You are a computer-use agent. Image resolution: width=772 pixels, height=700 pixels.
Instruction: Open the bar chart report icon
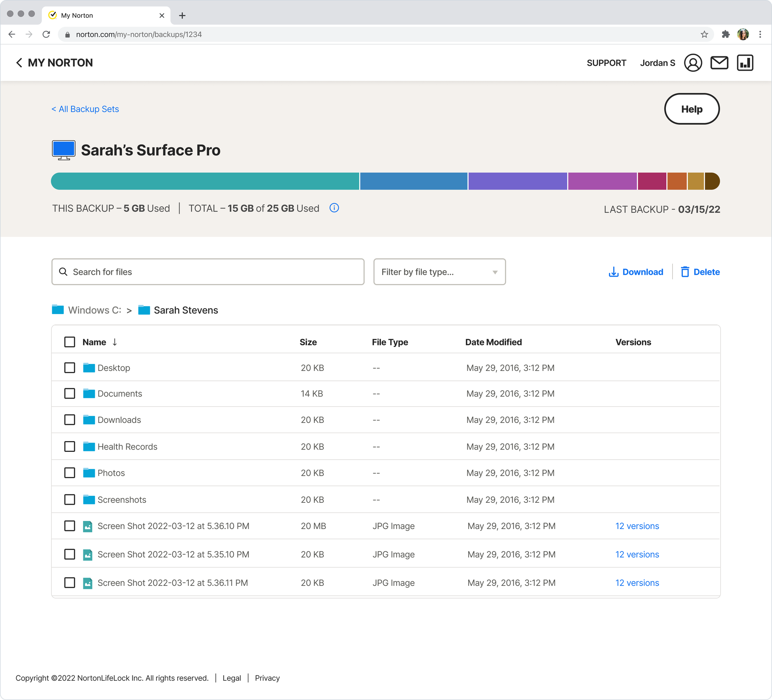[745, 63]
